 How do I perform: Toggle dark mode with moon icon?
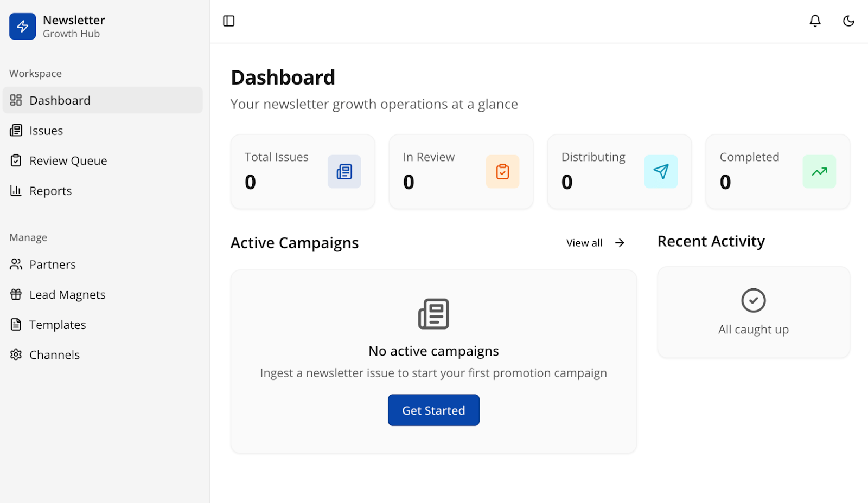848,21
